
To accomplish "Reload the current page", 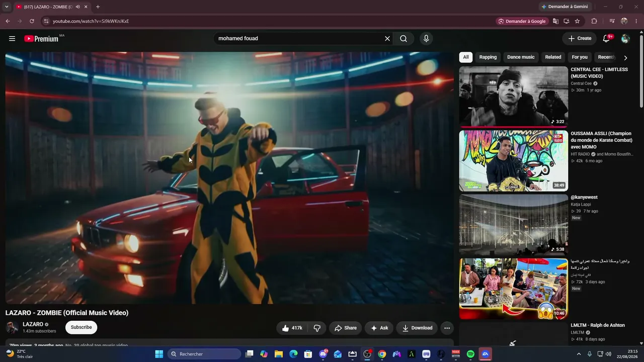I will coord(32,21).
